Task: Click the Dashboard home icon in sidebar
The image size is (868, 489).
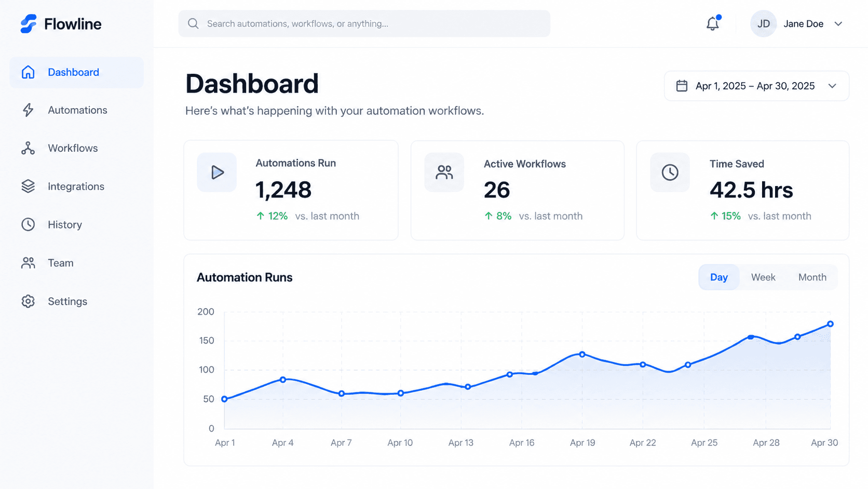Action: (28, 72)
